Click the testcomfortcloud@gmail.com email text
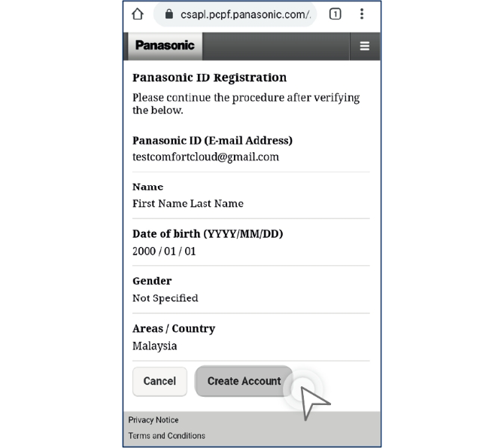This screenshot has width=504, height=448. tap(205, 157)
